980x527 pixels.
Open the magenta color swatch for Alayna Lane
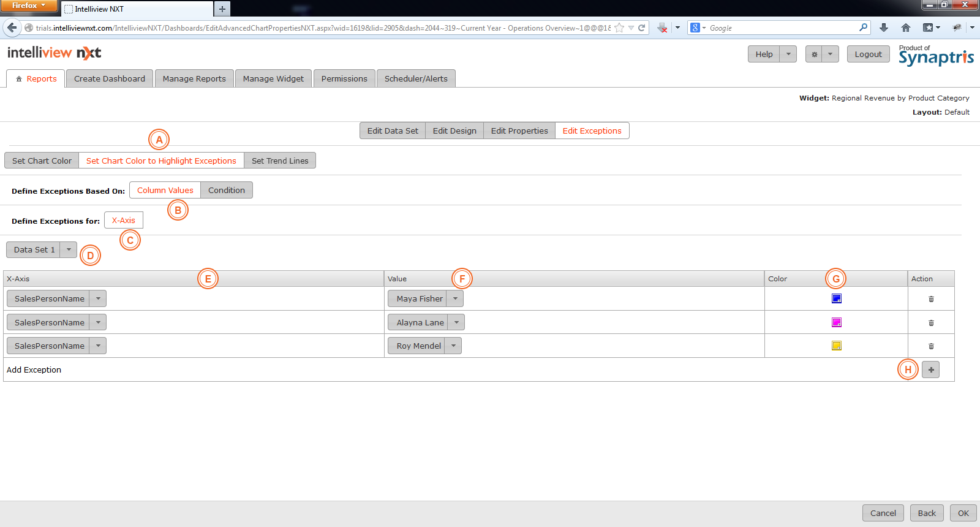point(836,322)
